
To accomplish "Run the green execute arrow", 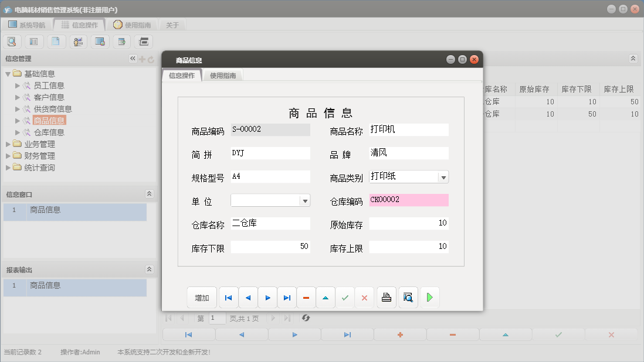I will tap(429, 297).
